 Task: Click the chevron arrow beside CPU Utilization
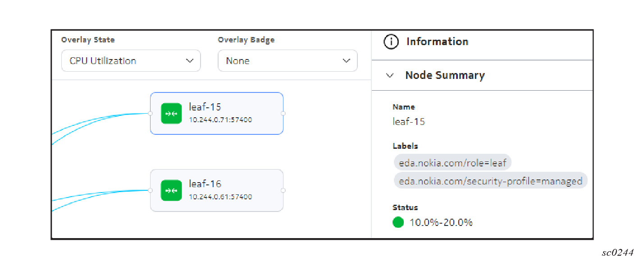tap(190, 61)
